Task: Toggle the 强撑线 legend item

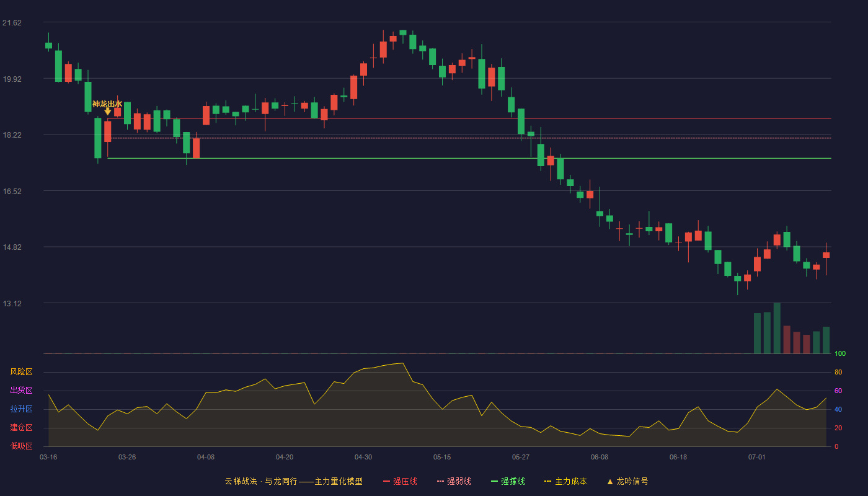Action: coord(508,481)
